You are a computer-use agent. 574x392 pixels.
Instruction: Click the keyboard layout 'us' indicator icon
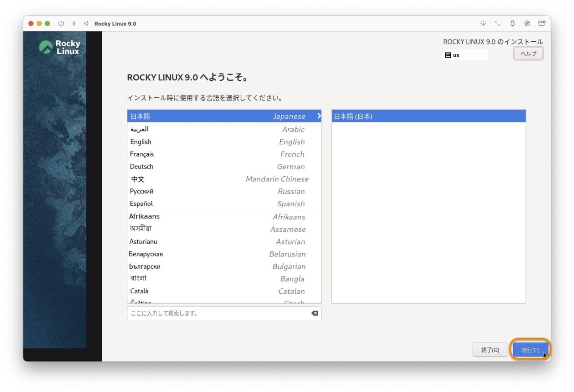coord(448,55)
